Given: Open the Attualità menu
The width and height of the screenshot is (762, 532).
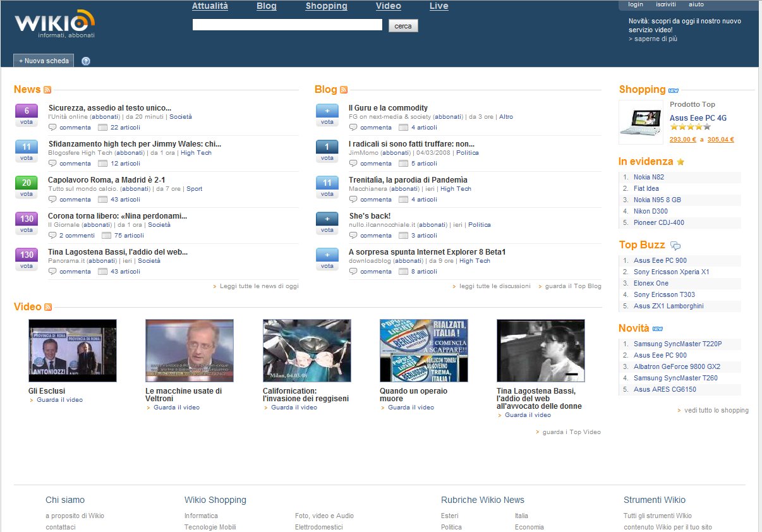Looking at the screenshot, I should click(210, 6).
